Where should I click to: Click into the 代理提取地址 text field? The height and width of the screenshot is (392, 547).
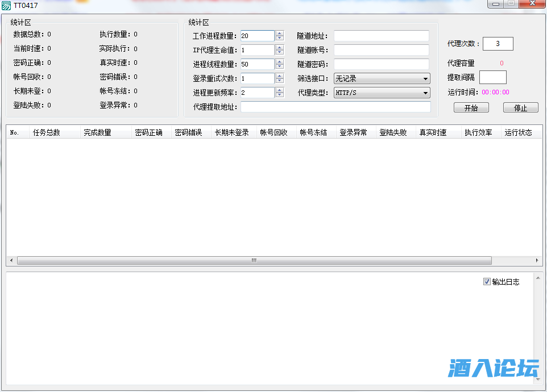point(335,107)
